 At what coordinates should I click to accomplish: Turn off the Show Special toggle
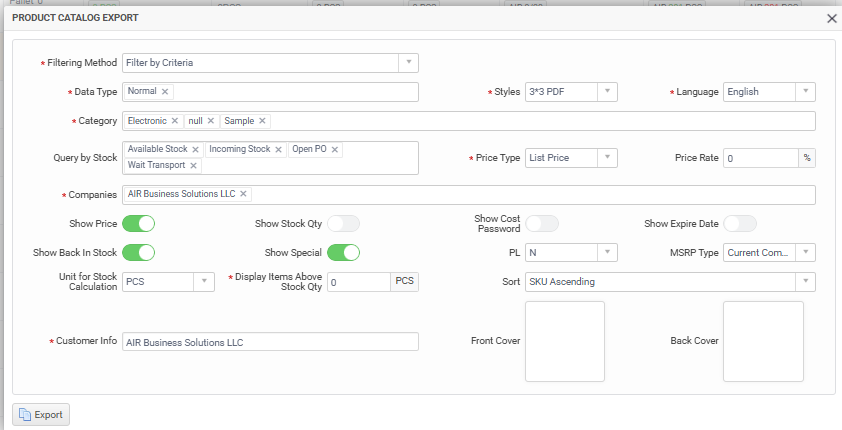343,252
